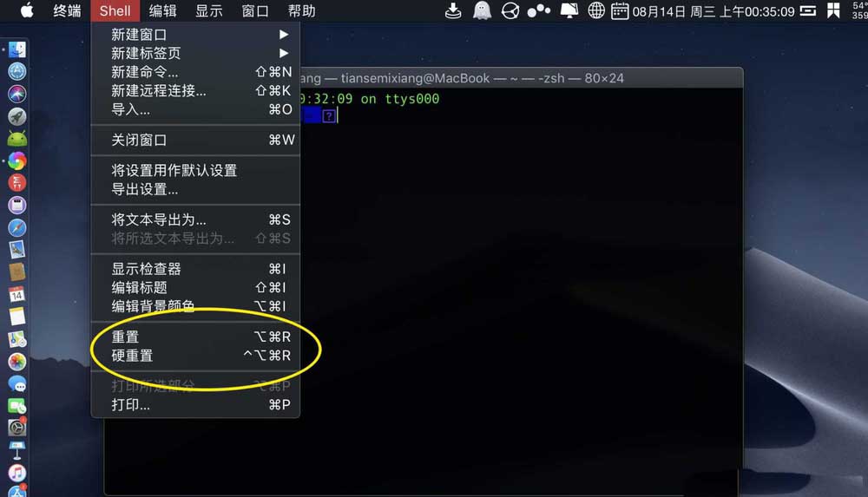The width and height of the screenshot is (868, 497).
Task: Open the globe input source menu bar icon
Action: click(x=595, y=10)
